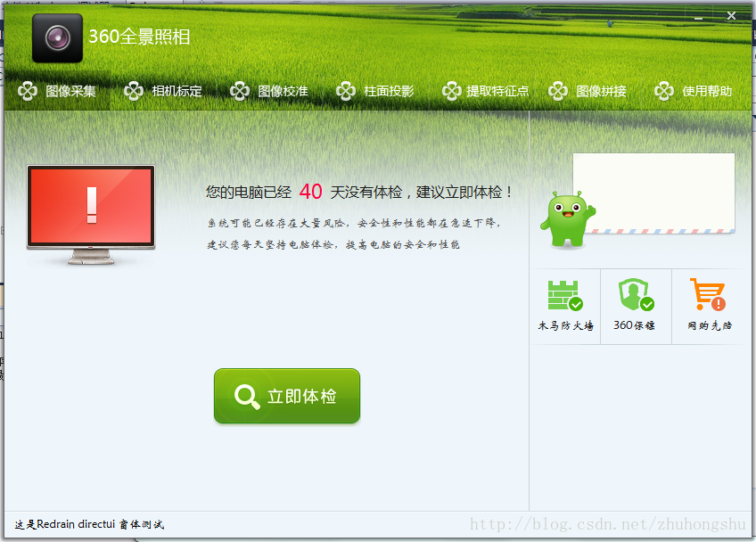Click the magnifier icon in 立即体检 button
Screen dimensions: 756x542
click(247, 397)
